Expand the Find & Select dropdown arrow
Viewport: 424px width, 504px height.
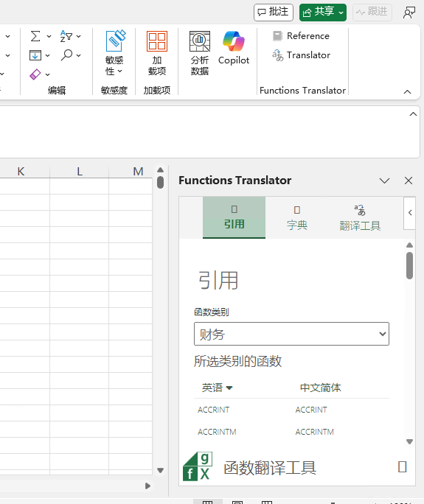click(78, 55)
